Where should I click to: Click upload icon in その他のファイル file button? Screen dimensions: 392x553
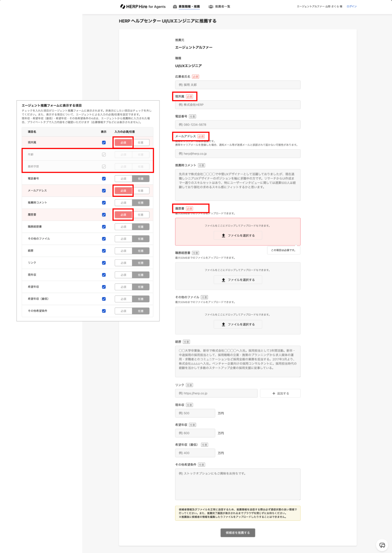click(223, 324)
